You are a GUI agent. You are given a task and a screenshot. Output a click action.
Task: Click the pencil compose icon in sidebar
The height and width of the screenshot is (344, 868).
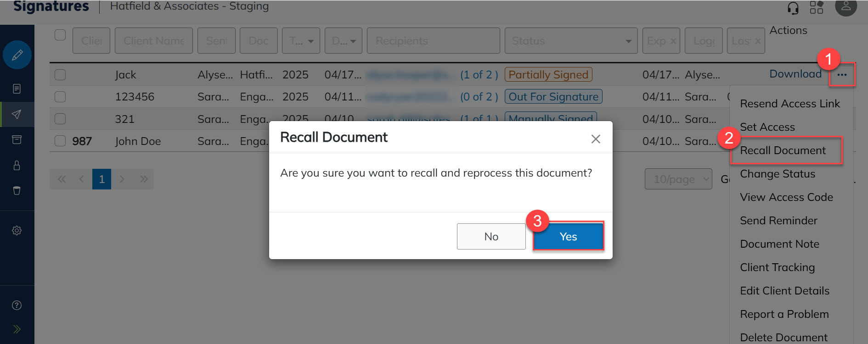17,55
